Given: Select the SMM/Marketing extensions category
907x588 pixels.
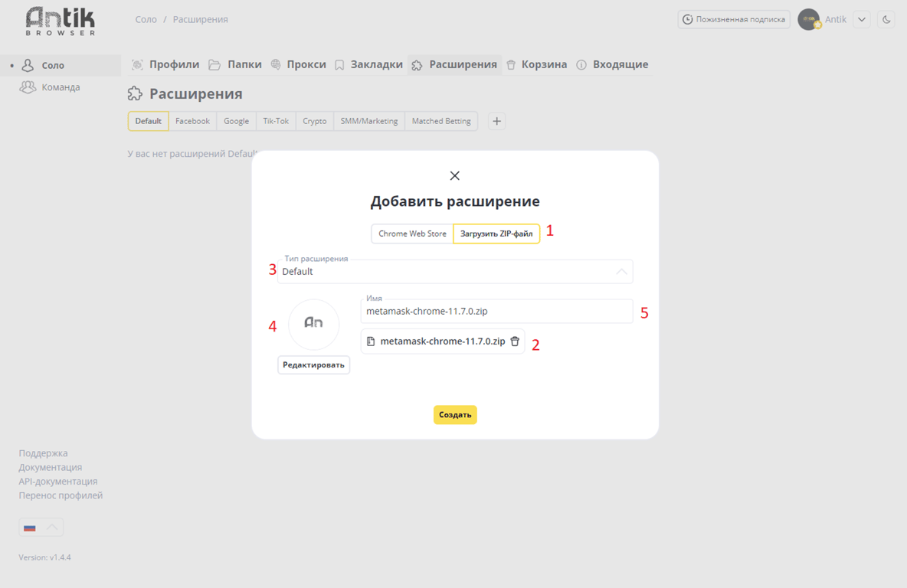Looking at the screenshot, I should tap(369, 122).
